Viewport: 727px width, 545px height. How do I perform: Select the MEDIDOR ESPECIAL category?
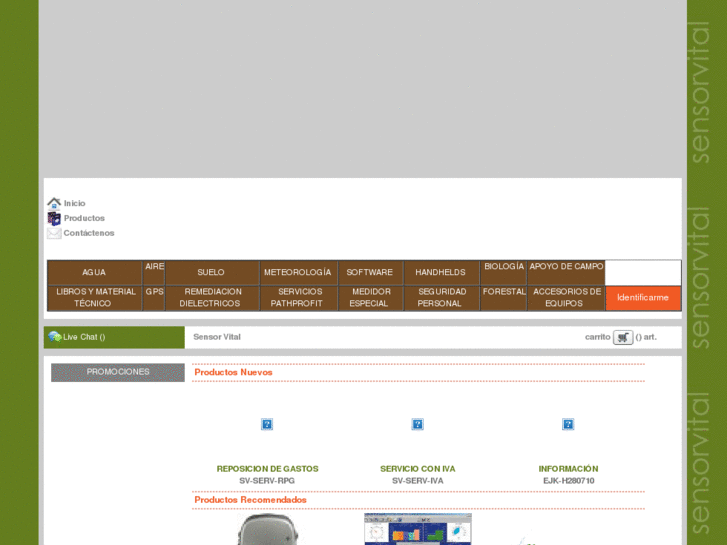(x=370, y=298)
